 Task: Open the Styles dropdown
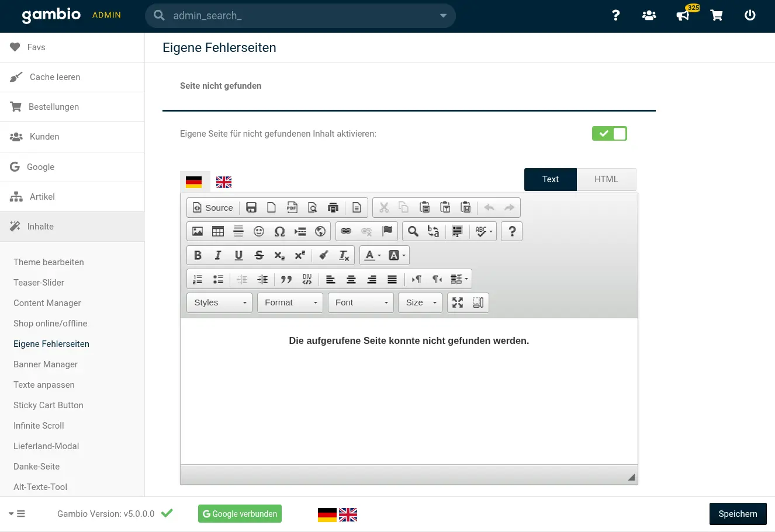coord(220,302)
